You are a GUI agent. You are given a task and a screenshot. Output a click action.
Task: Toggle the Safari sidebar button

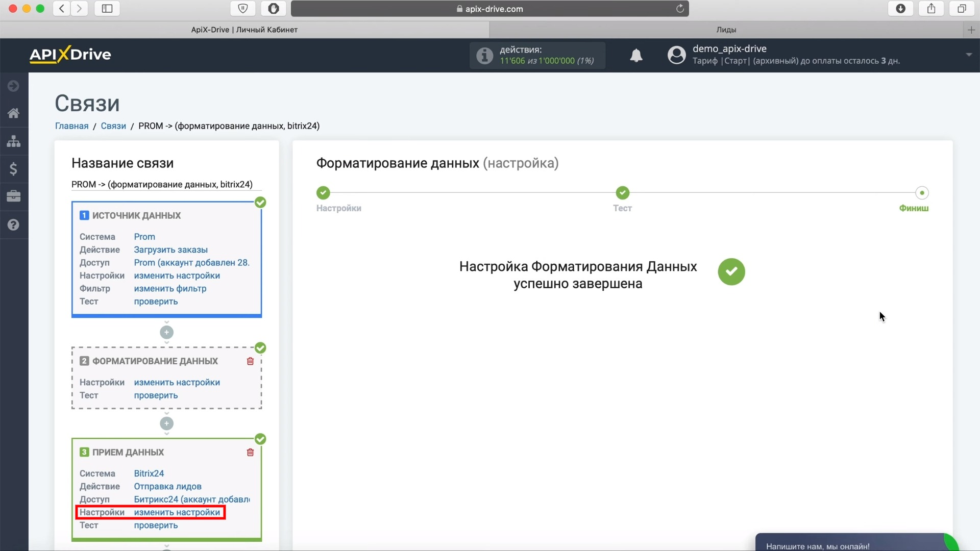click(107, 9)
